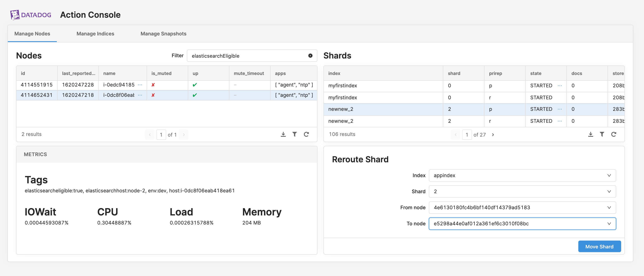Refresh the Nodes table
The width and height of the screenshot is (644, 276).
[x=307, y=134]
